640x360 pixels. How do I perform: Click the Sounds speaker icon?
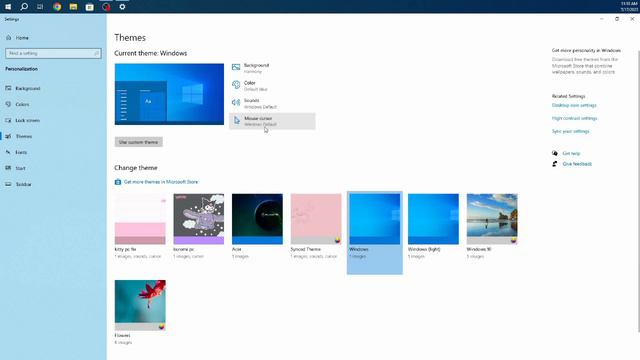[236, 102]
